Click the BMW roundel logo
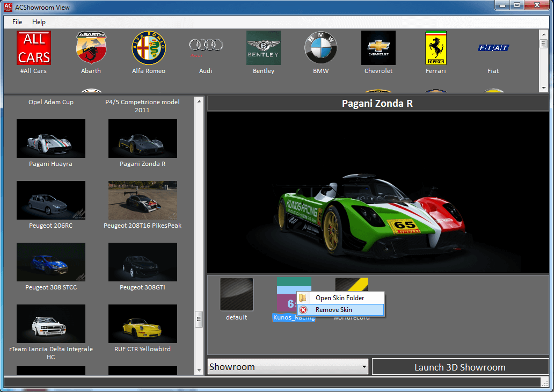 coord(321,48)
